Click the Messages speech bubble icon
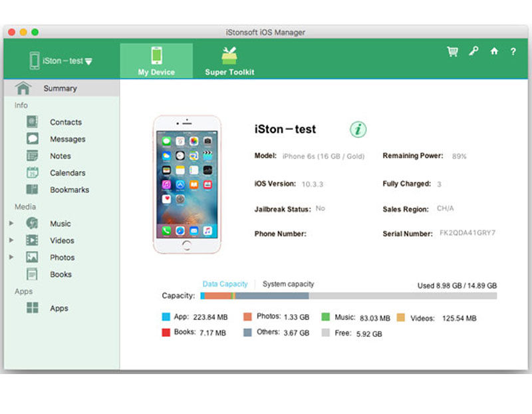Viewport: 532px width, 414px height. point(32,138)
